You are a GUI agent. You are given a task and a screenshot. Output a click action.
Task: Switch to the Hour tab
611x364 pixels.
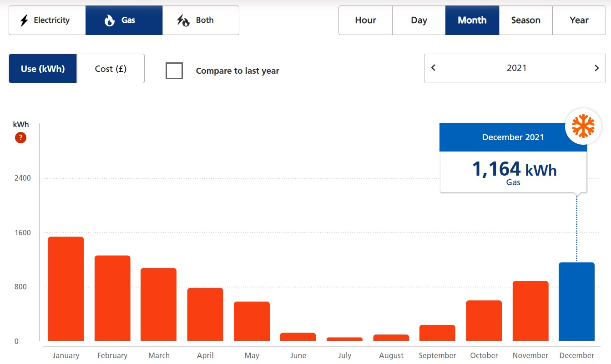pos(365,20)
